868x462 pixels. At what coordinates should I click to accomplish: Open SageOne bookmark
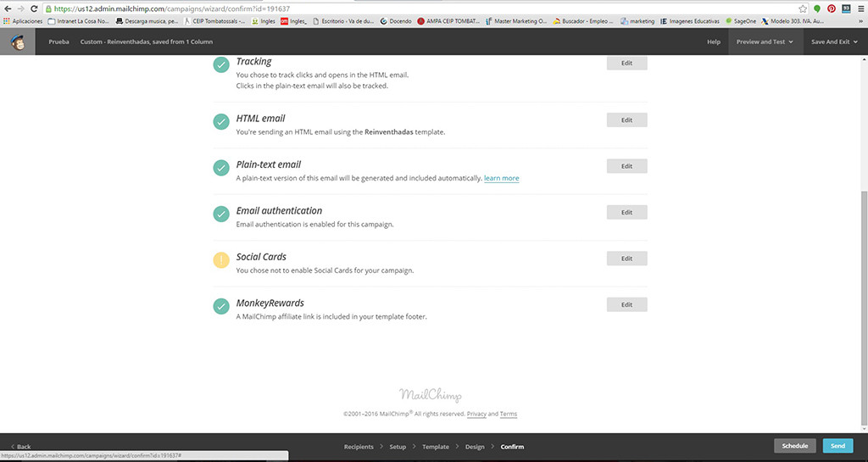point(741,21)
